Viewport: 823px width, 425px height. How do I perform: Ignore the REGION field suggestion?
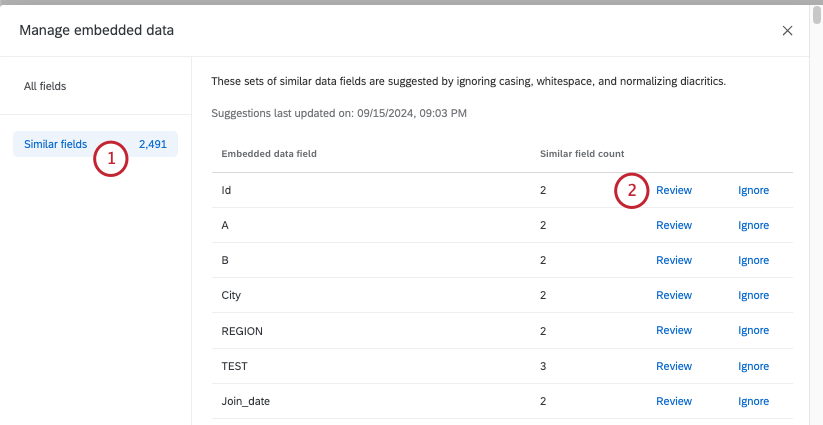(x=753, y=330)
